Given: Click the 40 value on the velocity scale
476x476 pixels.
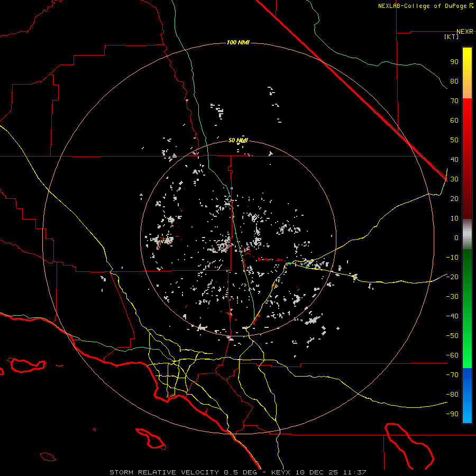Looking at the screenshot, I should coord(454,159).
